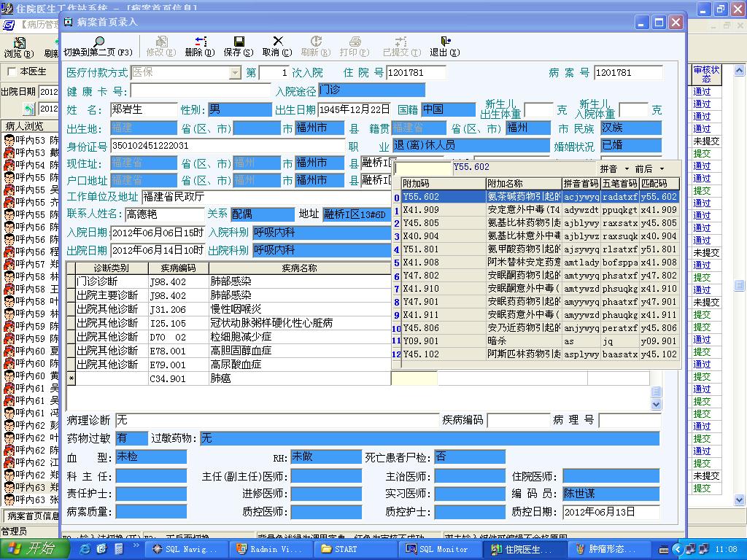Click the 打印(P) print toolbar icon
The image size is (747, 560).
click(355, 42)
